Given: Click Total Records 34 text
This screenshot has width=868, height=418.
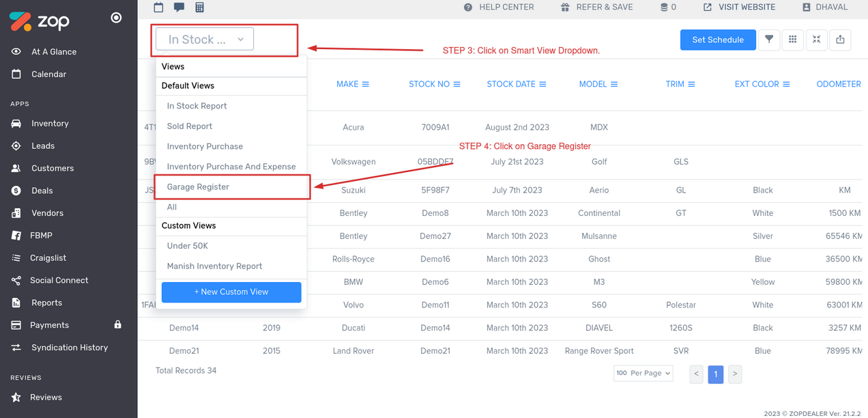Looking at the screenshot, I should coord(186,371).
